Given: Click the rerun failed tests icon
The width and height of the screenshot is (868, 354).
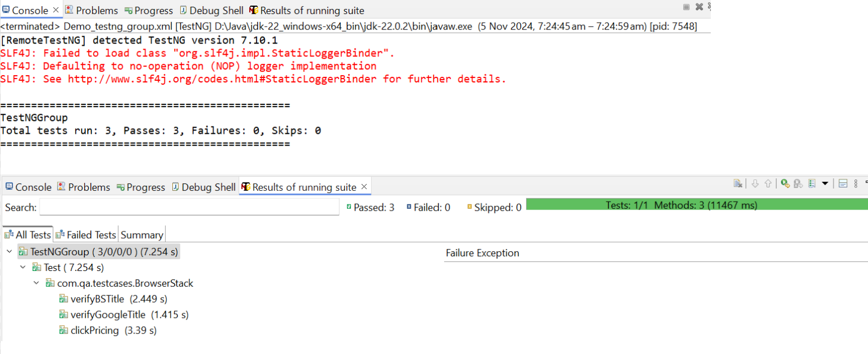Looking at the screenshot, I should tap(798, 183).
